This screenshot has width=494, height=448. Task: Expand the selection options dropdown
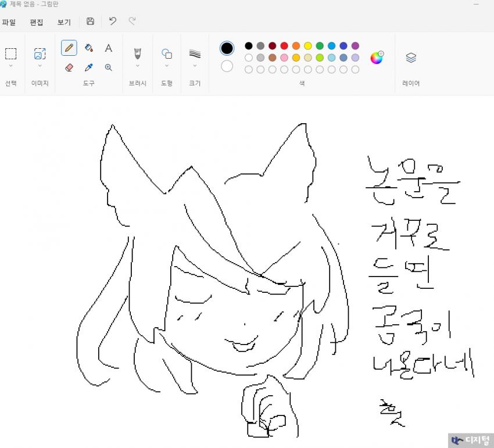[10, 66]
